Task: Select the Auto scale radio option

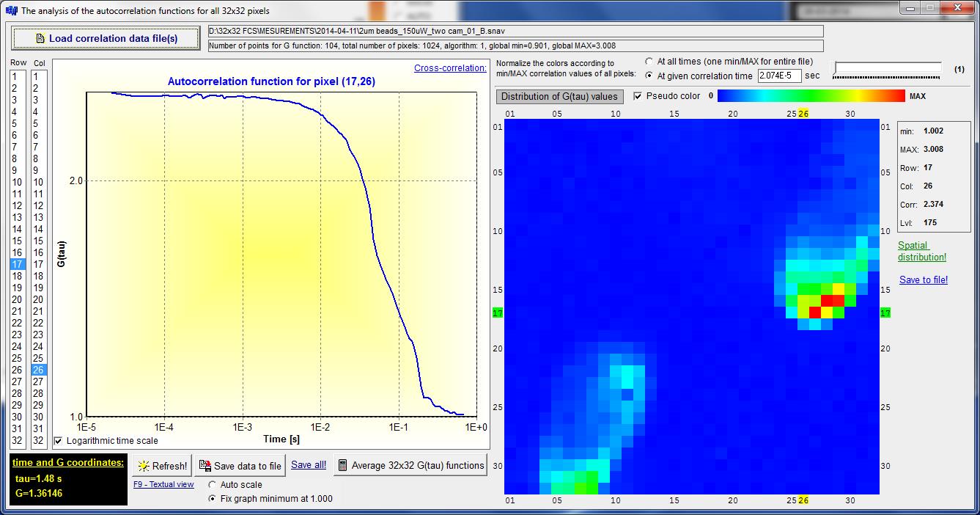Action: tap(213, 484)
